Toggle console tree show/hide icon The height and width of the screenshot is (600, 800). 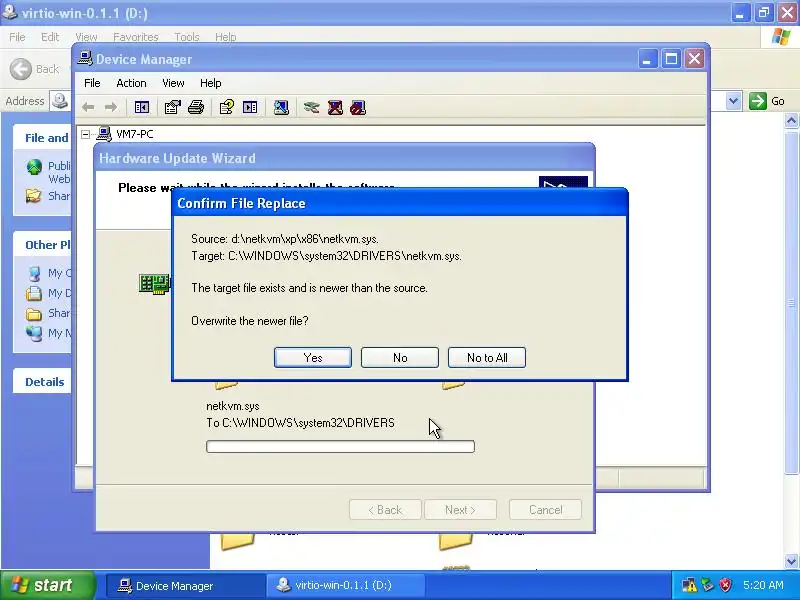point(141,107)
